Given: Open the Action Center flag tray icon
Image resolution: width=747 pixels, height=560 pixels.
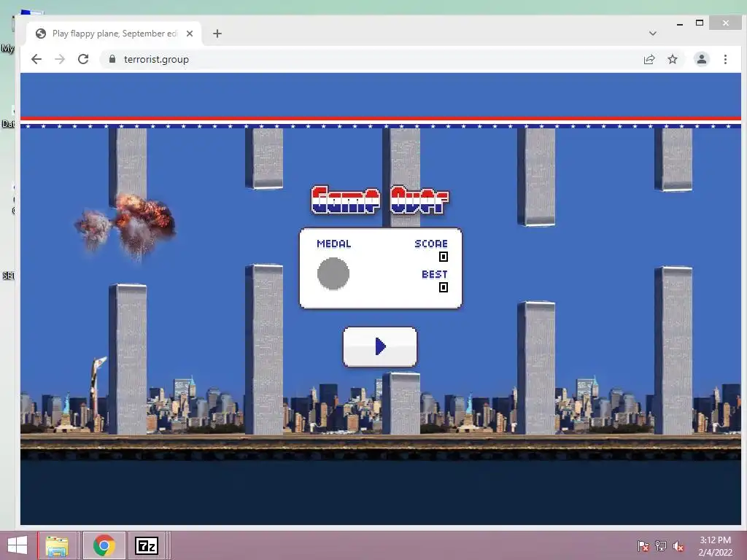Looking at the screenshot, I should pos(643,546).
